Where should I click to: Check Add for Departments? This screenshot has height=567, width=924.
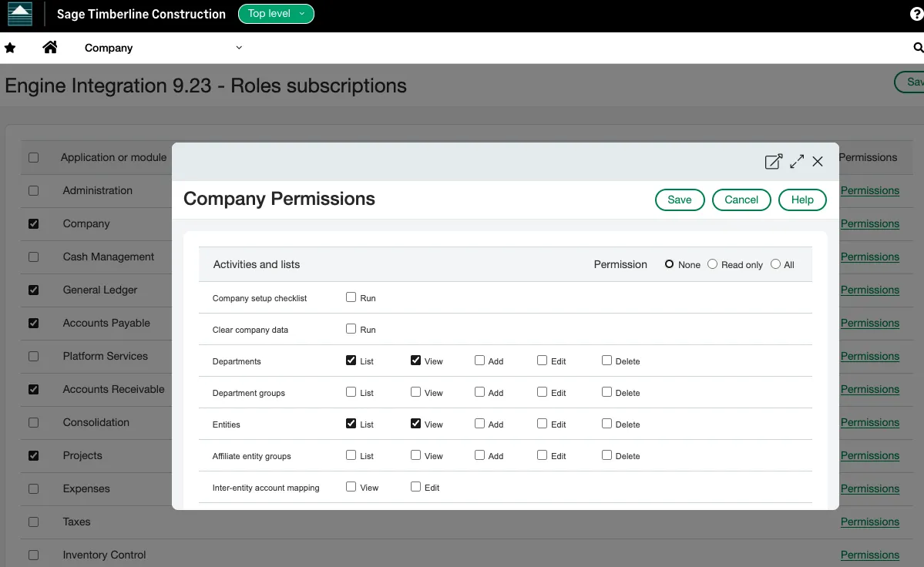click(479, 361)
